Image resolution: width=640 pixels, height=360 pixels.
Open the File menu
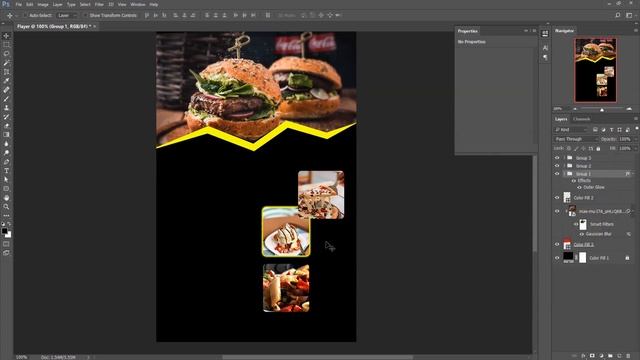[18, 4]
